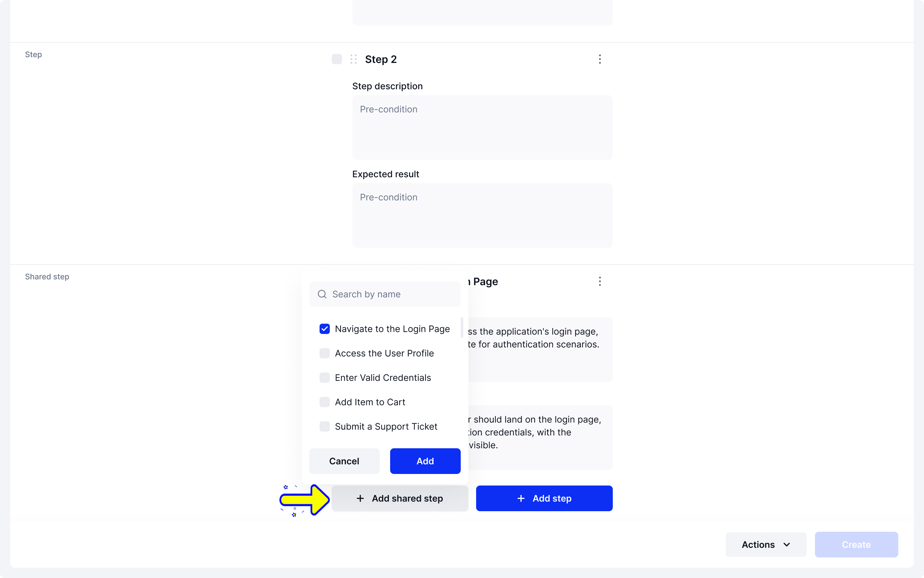This screenshot has height=578, width=924.
Task: Click Step 2 Expected result text area
Action: [482, 215]
